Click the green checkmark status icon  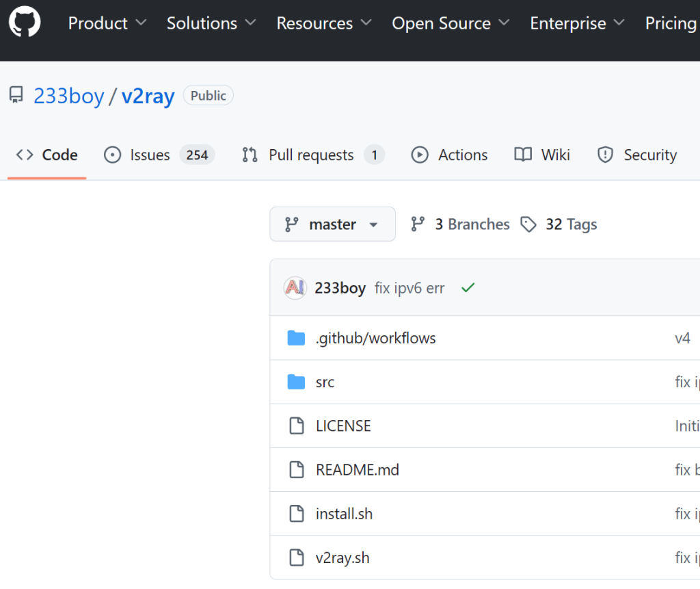468,288
